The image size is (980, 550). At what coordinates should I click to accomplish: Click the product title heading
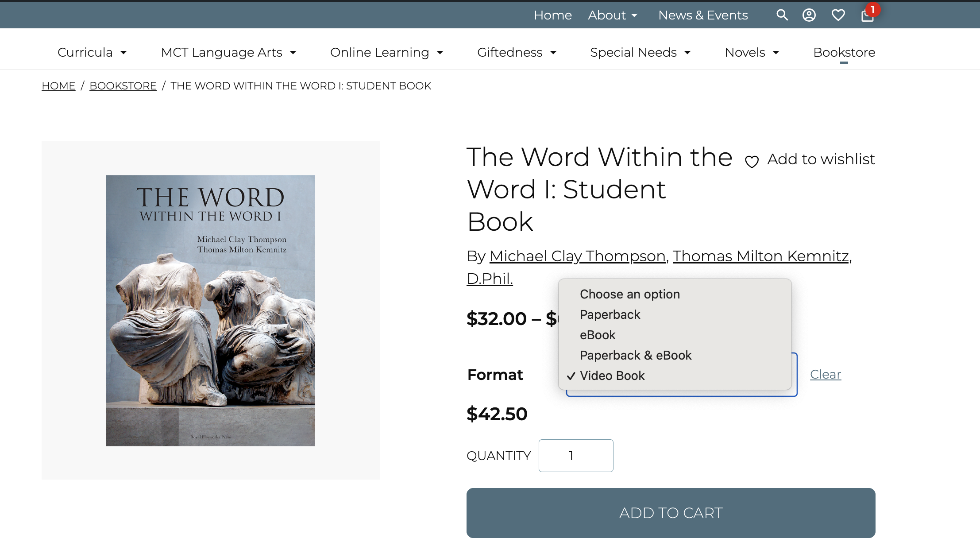(x=600, y=189)
